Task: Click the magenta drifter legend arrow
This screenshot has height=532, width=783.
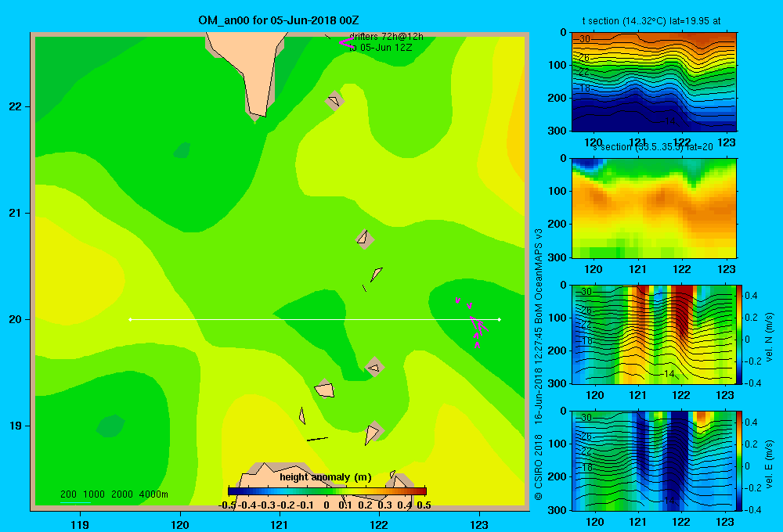Action: 346,42
